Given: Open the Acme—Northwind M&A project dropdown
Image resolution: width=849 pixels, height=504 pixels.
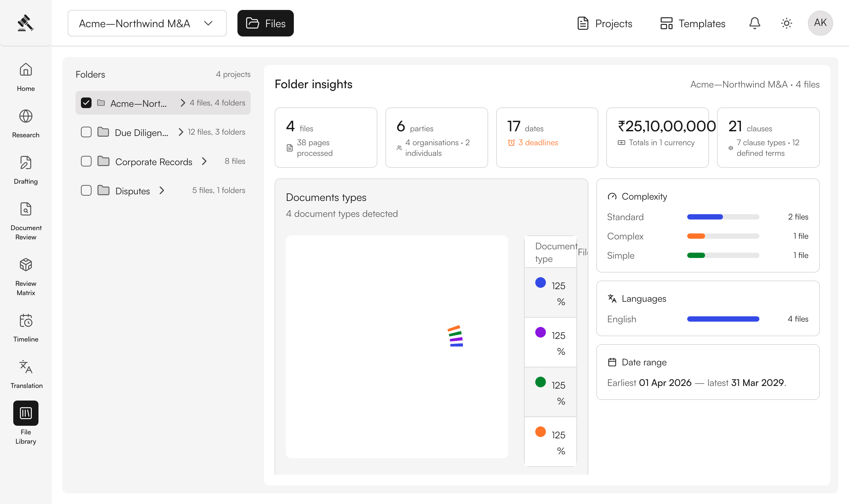Looking at the screenshot, I should (x=147, y=23).
